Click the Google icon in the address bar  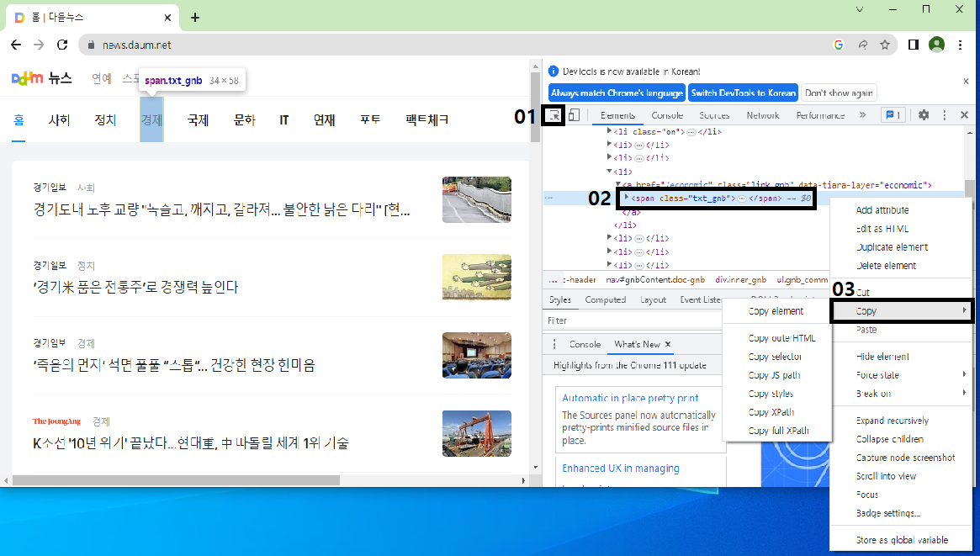[838, 45]
